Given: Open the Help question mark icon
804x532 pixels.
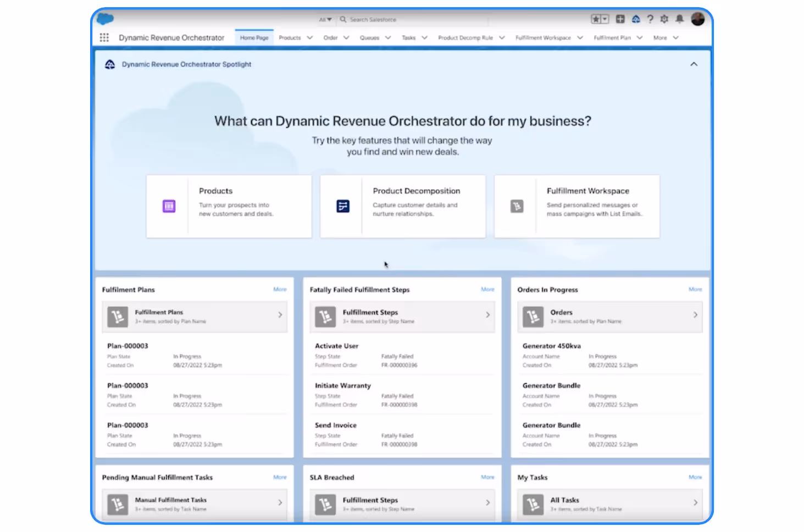Looking at the screenshot, I should [650, 19].
